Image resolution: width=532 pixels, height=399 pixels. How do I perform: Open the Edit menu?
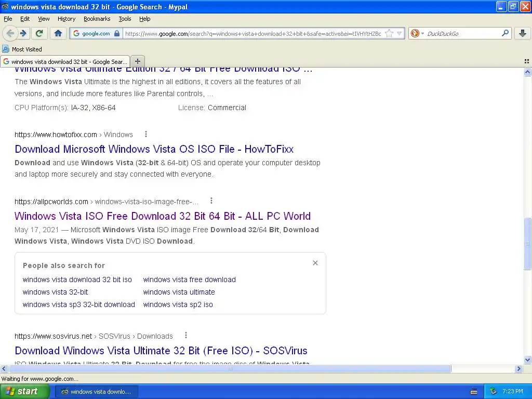click(25, 19)
